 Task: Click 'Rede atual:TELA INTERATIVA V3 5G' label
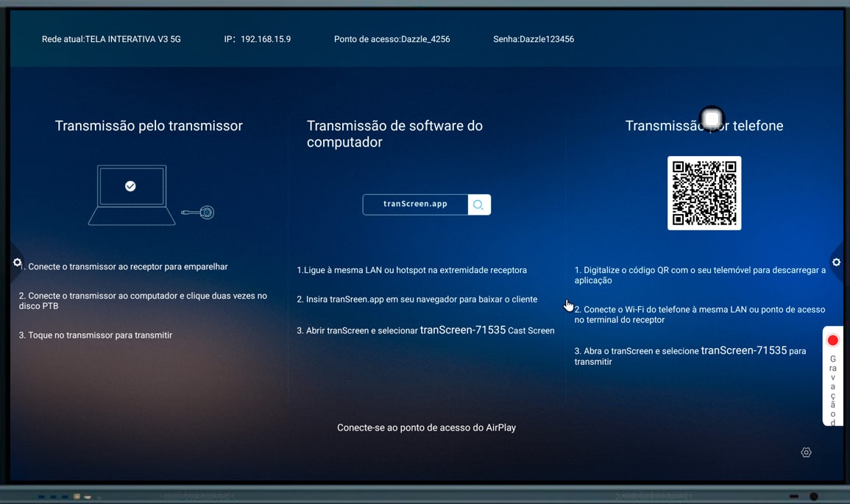(111, 39)
